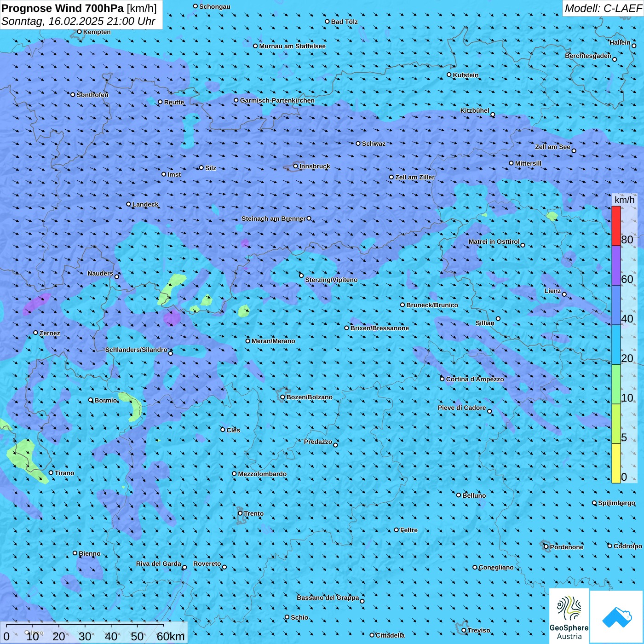Screen dimensions: 644x644
Task: Click the 60km scale bar label
Action: point(171,636)
